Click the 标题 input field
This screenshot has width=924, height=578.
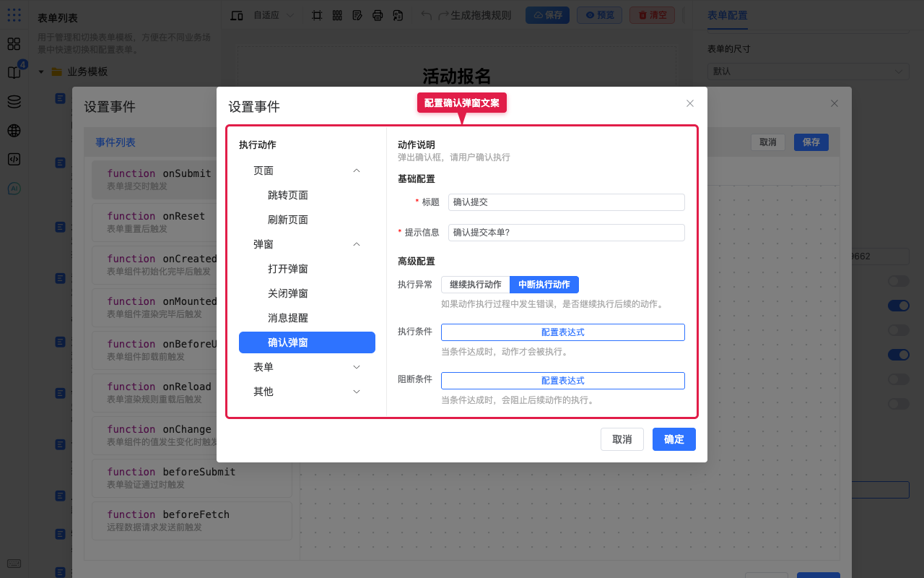click(567, 202)
